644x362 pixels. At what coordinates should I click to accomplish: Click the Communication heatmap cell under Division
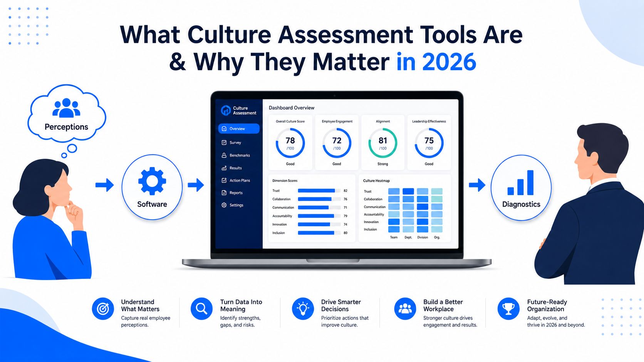423,207
